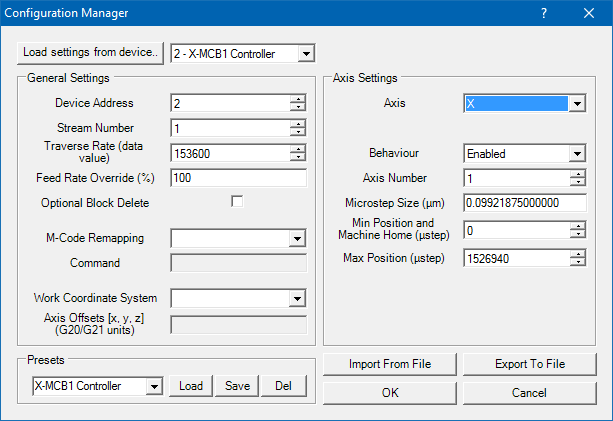The height and width of the screenshot is (421, 613).
Task: Decrease Axis Number with down arrow
Action: tap(577, 182)
